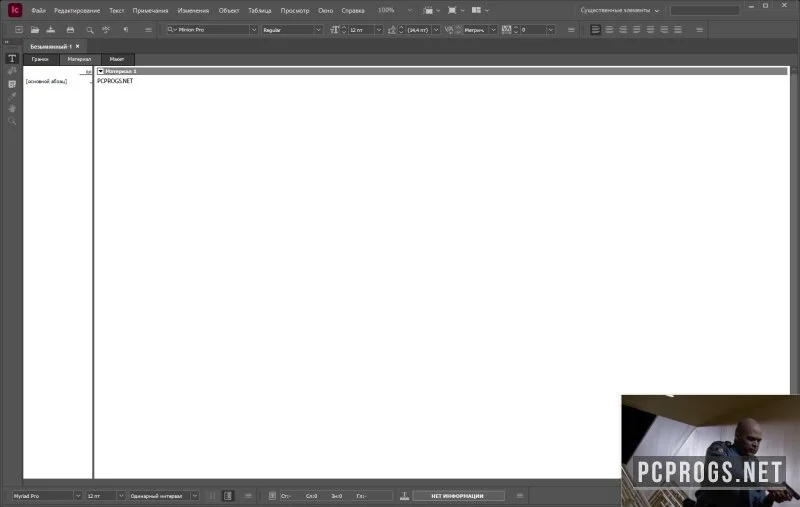
Task: Open Существенные элементы workspace switcher
Action: [619, 10]
